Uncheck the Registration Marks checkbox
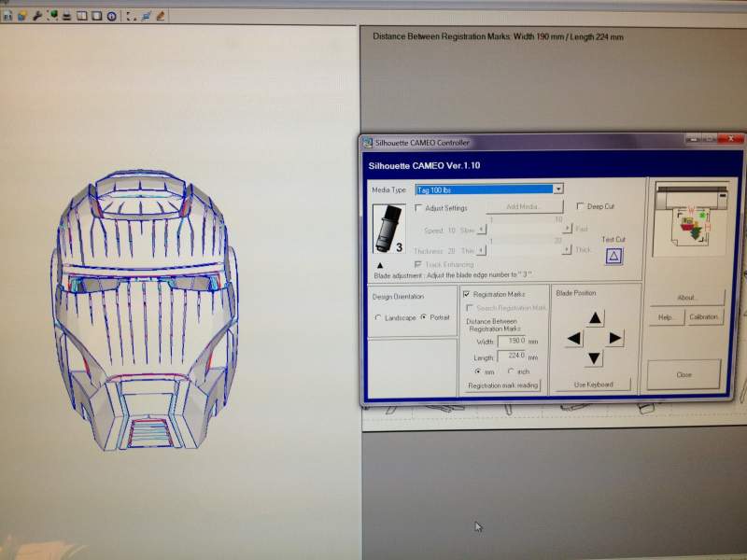747x560 pixels. 466,294
